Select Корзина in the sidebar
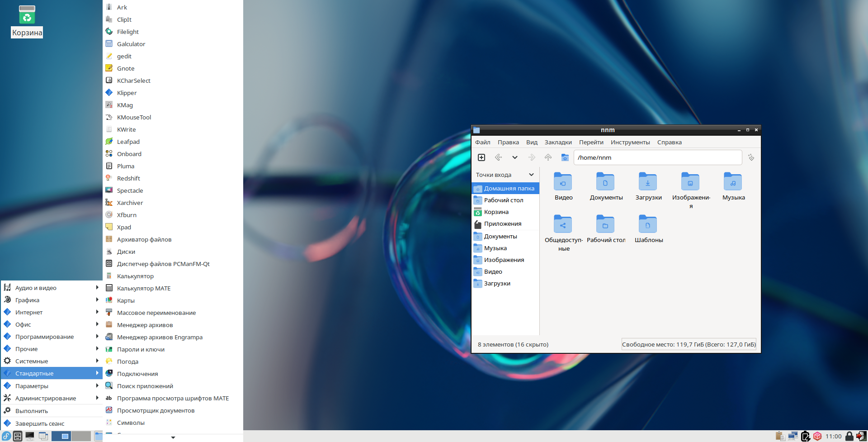Image resolution: width=868 pixels, height=442 pixels. pos(496,212)
